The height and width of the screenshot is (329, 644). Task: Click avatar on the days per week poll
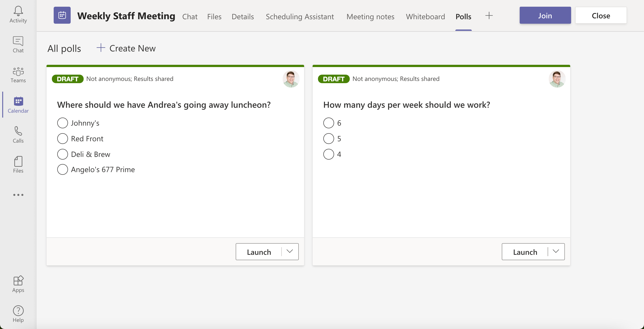coord(557,79)
